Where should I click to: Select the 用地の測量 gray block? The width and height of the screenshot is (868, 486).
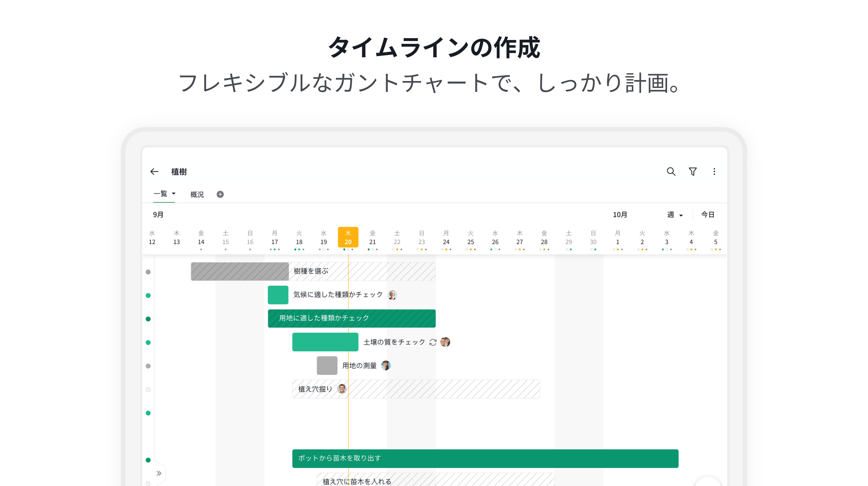click(x=327, y=366)
